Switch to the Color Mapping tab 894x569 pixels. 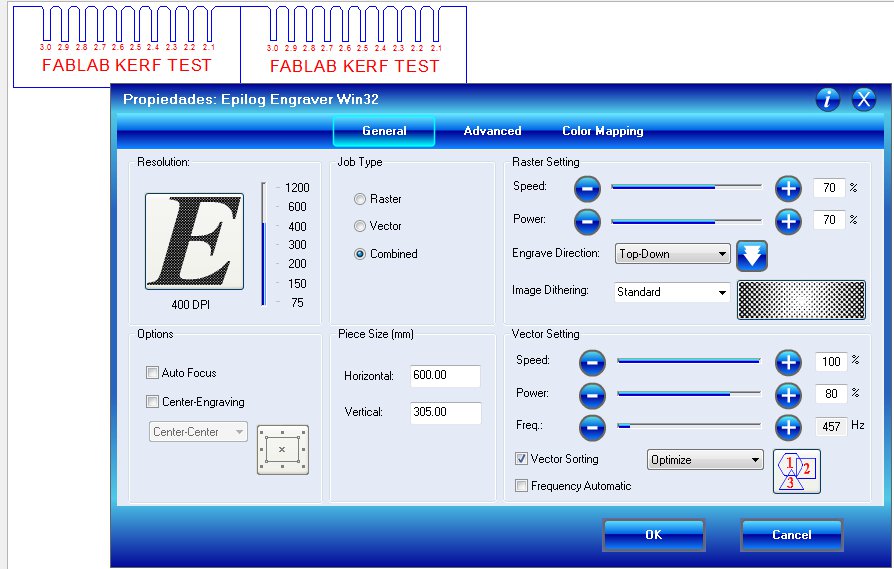click(x=603, y=131)
